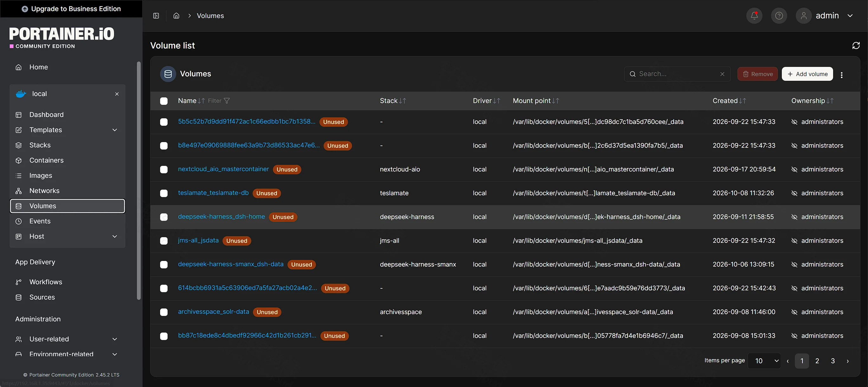Screen dimensions: 868x387
Task: Check the teslamate_teslamate-db volume checkbox
Action: [164, 193]
